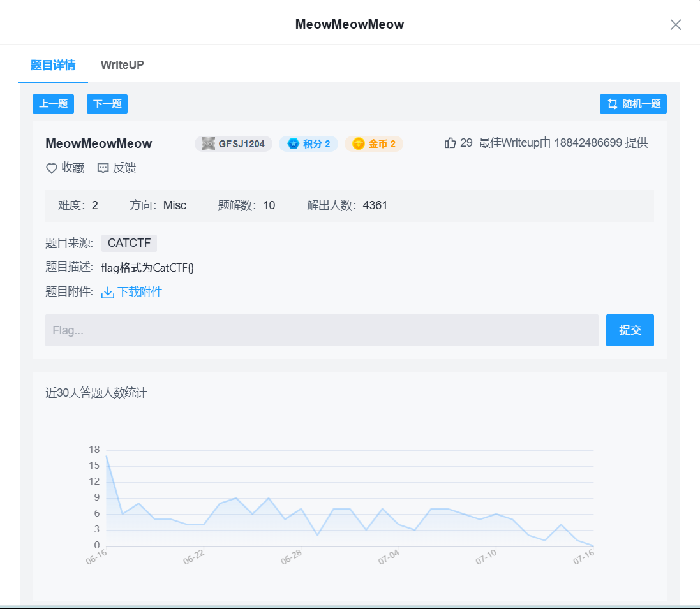Click the cat badge on GFSJ1204 label
Viewport: 700px width, 609px height.
[x=208, y=143]
